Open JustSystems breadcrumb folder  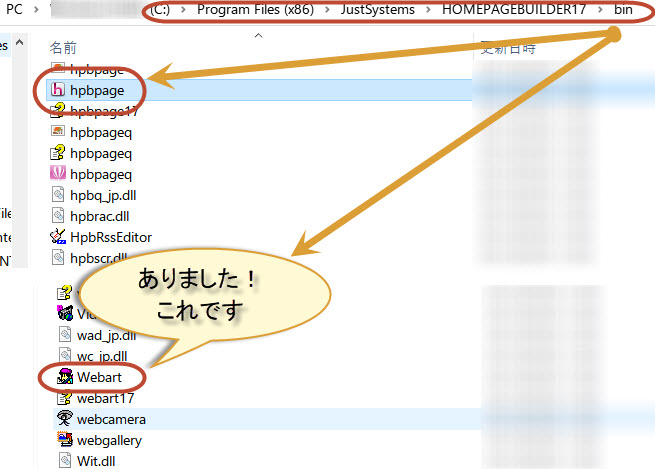[378, 9]
